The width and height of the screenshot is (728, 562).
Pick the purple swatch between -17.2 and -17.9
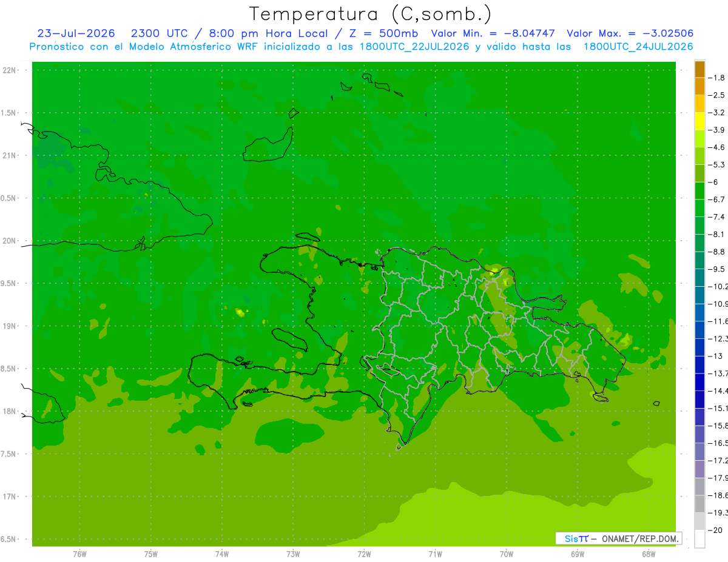[699, 469]
